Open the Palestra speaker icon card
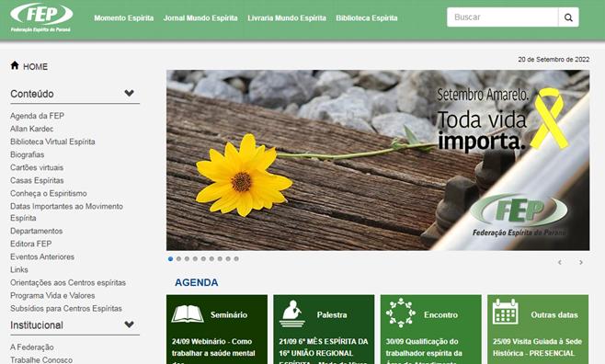The width and height of the screenshot is (605, 364). 291,313
